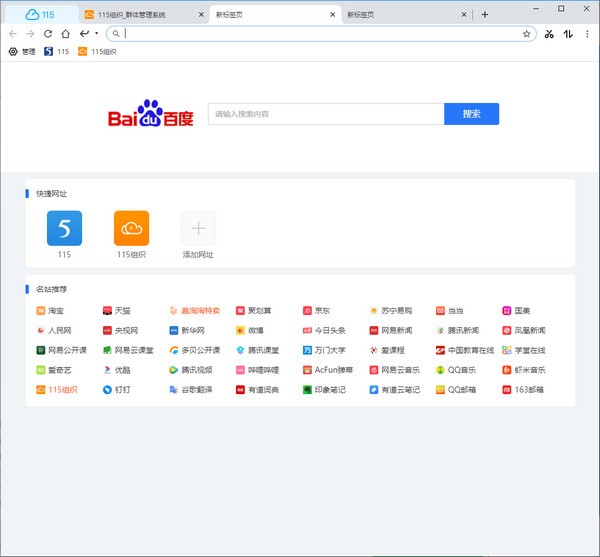Open the up-down transfer arrows icon

(568, 34)
